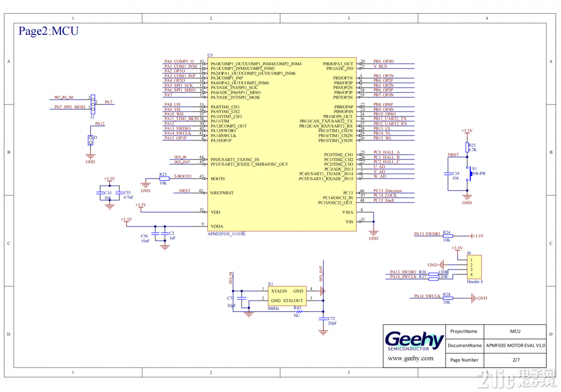Select resistor R28 10K pull-down symbol
561x392 pixels.
pyautogui.click(x=448, y=298)
